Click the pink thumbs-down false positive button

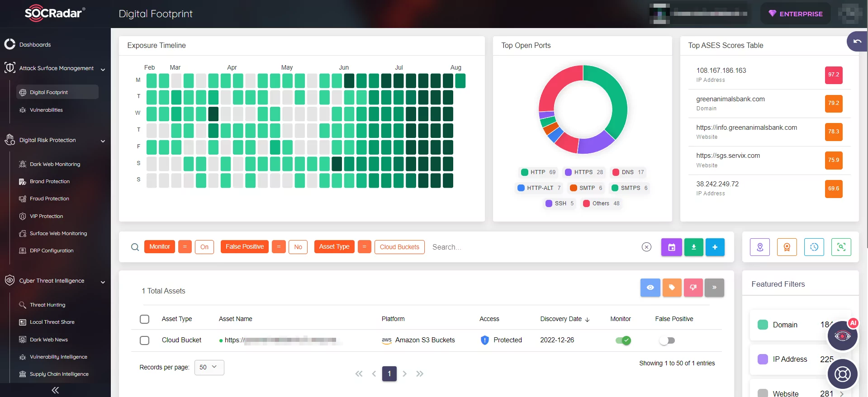pos(693,288)
